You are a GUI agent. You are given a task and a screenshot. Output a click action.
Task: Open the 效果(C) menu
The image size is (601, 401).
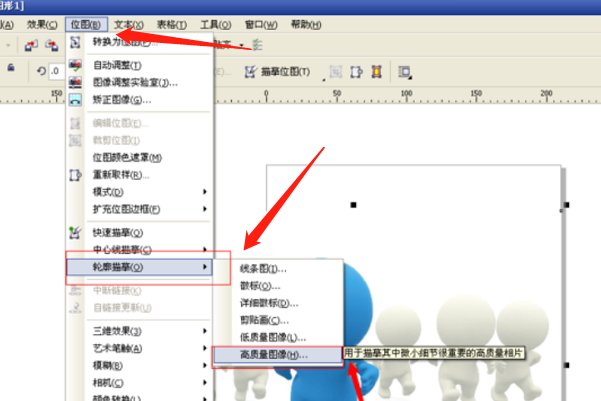click(x=42, y=25)
